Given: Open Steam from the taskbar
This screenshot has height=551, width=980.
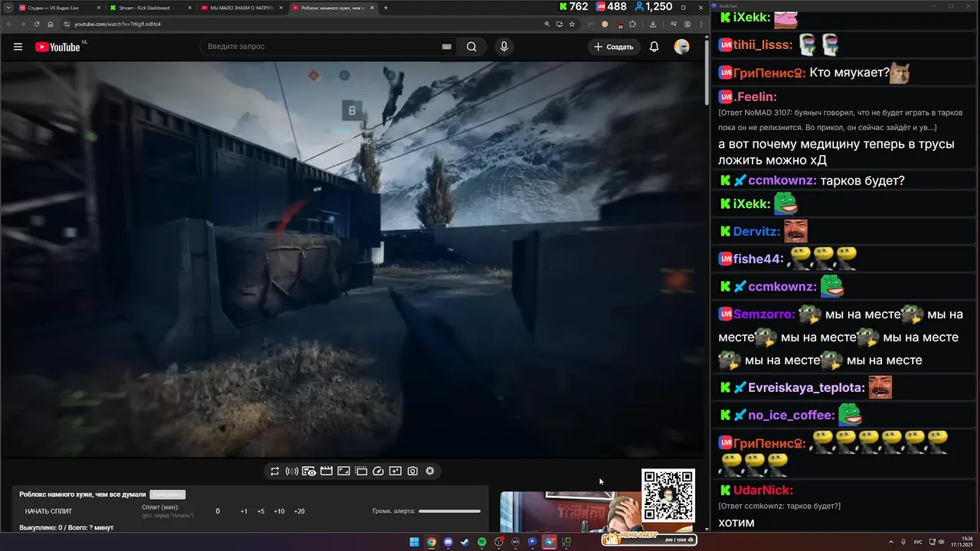Looking at the screenshot, I should pyautogui.click(x=465, y=542).
